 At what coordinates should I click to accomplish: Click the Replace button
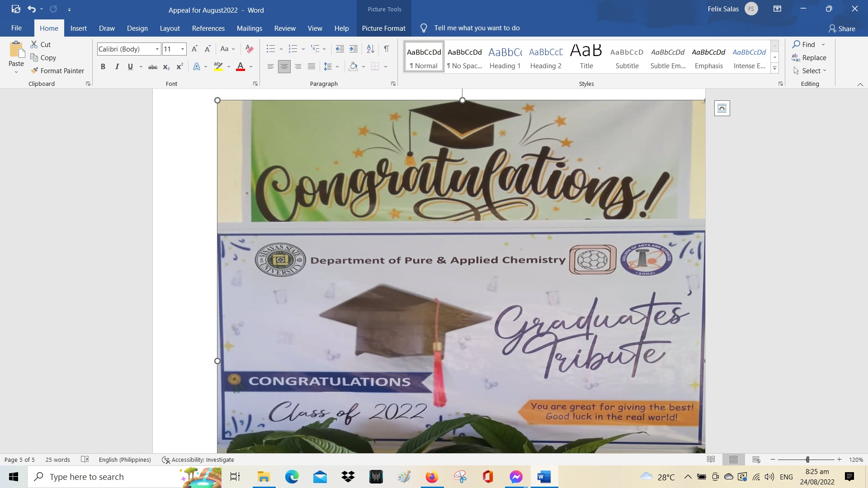tap(809, 57)
